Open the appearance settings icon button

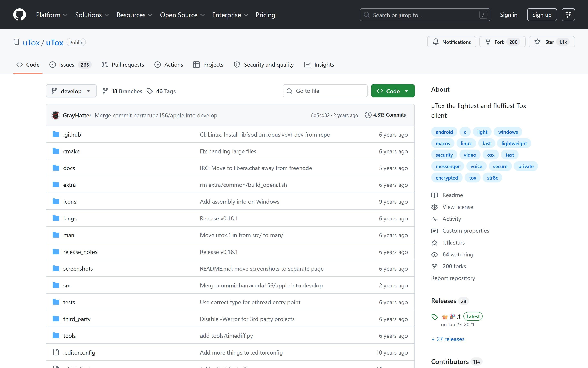click(x=568, y=15)
